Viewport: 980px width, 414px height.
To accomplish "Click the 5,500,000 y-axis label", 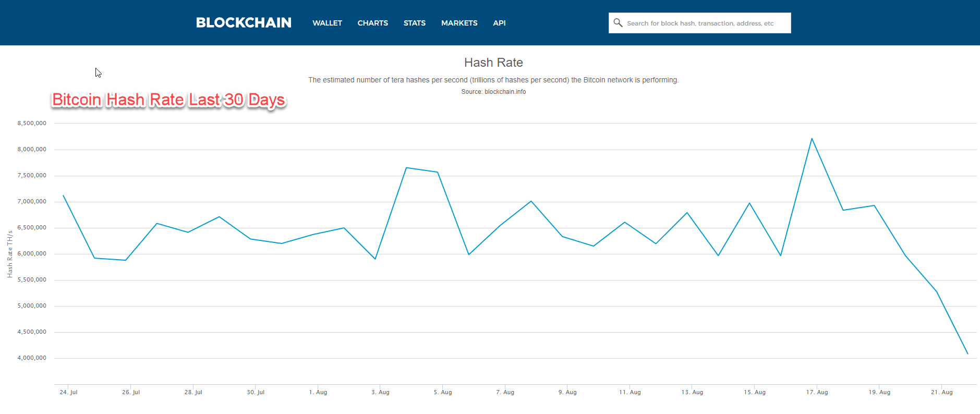I will (32, 280).
